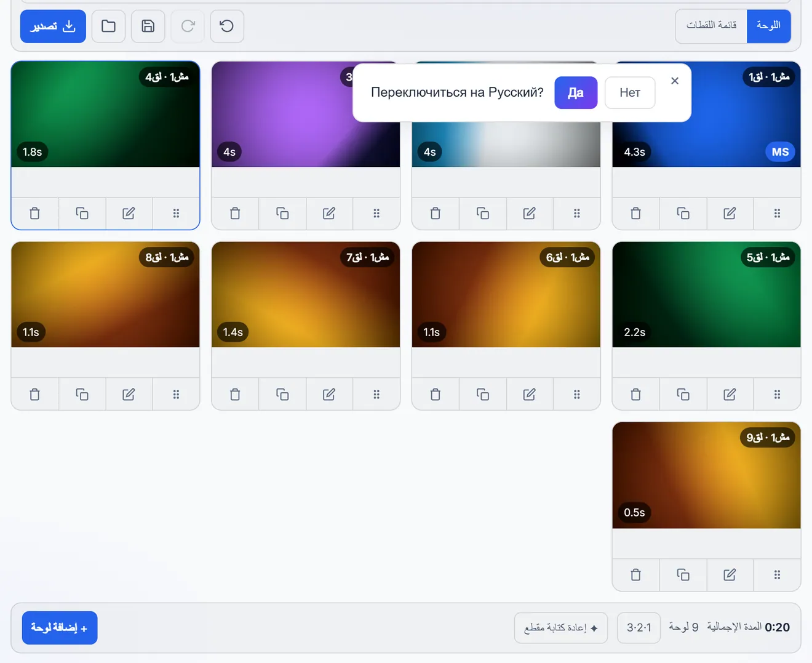
Task: Click the 9 لوحة panel count text
Action: pyautogui.click(x=683, y=627)
